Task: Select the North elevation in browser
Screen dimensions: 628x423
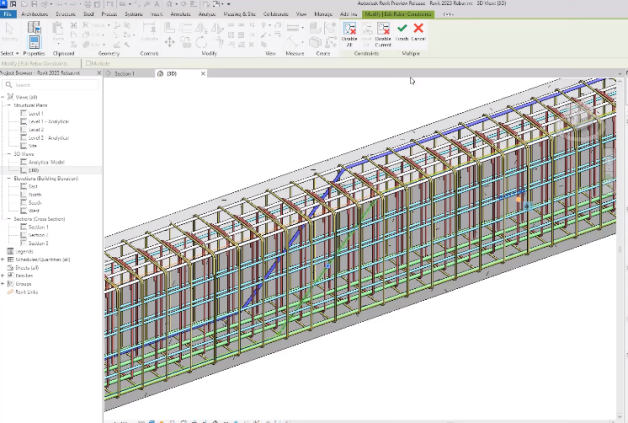Action: (x=36, y=194)
